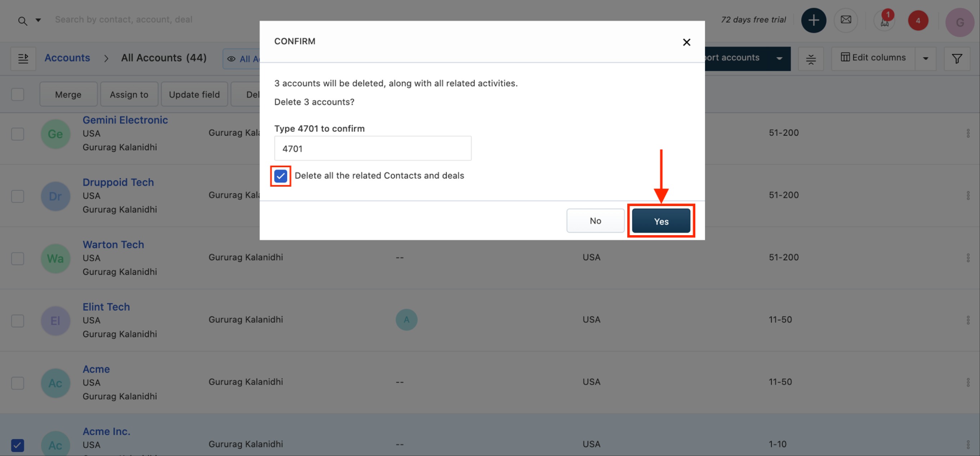The image size is (980, 456).
Task: Select the Druppoid Tech row checkbox
Action: (x=18, y=196)
